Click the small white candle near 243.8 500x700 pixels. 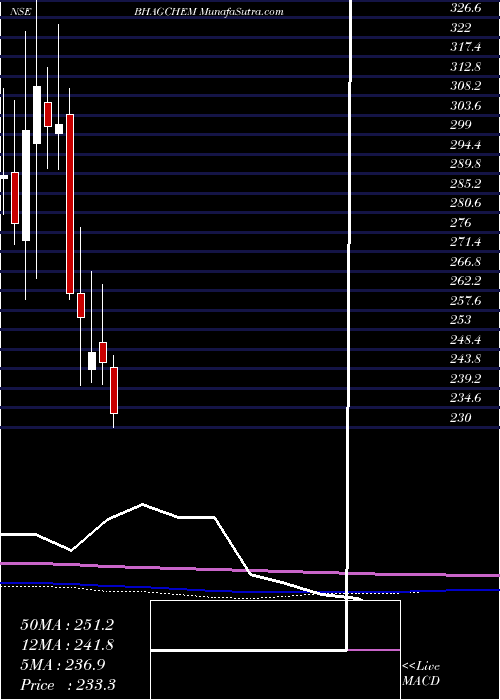tap(92, 361)
